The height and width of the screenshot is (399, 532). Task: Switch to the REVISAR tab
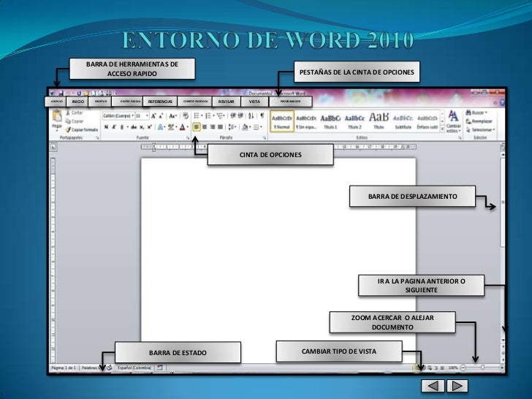click(226, 102)
